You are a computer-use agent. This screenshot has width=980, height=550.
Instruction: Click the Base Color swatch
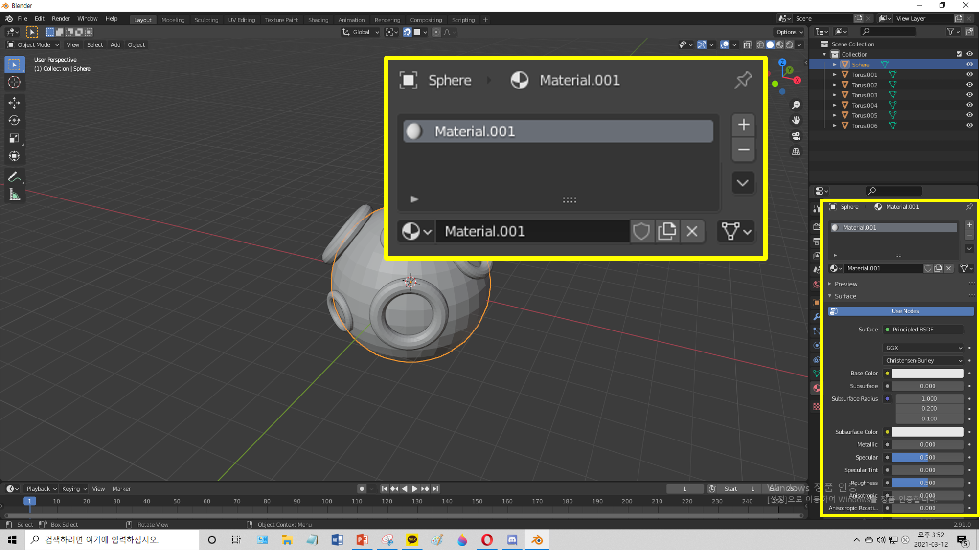click(927, 373)
